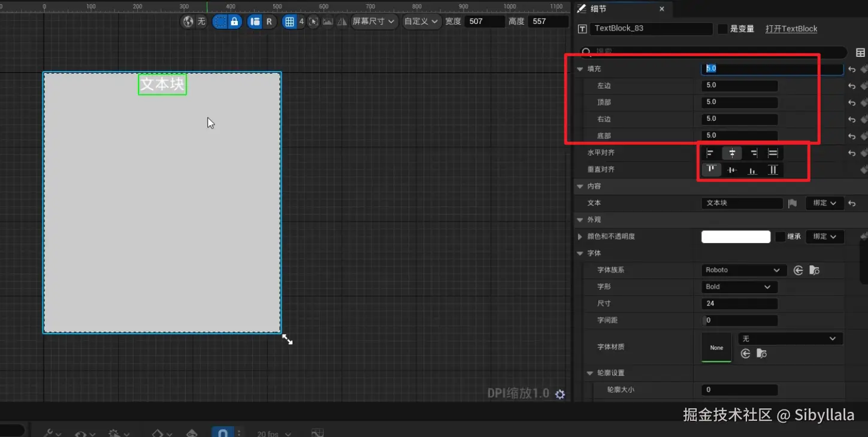This screenshot has width=868, height=437.
Task: Click the 尺寸 field showing 24
Action: (x=739, y=304)
